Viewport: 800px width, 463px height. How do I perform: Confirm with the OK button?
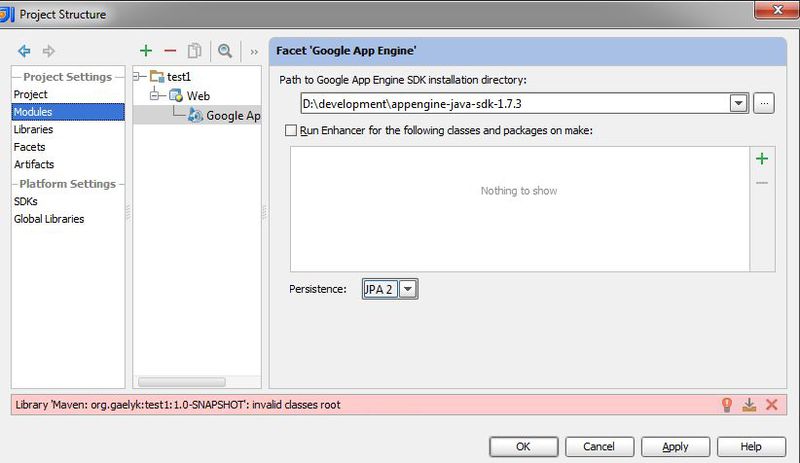pyautogui.click(x=523, y=447)
